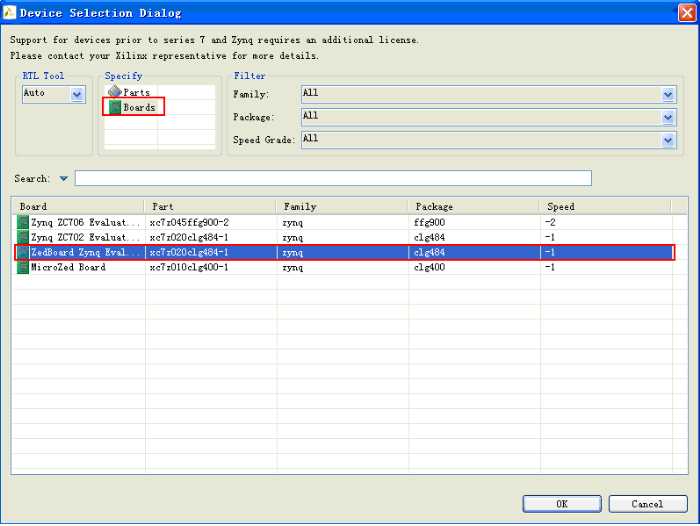Select the MicroZed Board row
This screenshot has height=526, width=700.
344,267
